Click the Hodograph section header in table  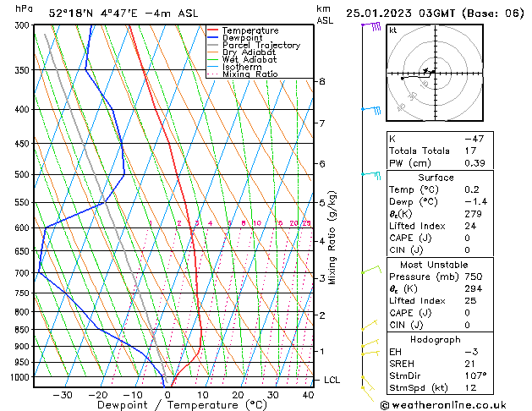[436, 340]
